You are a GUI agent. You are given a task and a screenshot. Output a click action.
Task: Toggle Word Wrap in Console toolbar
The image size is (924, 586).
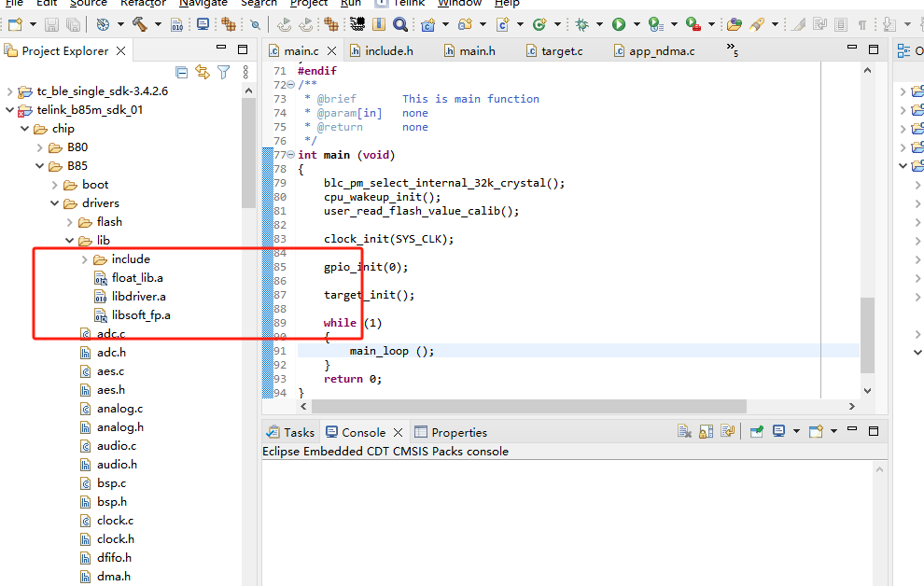pyautogui.click(x=727, y=432)
